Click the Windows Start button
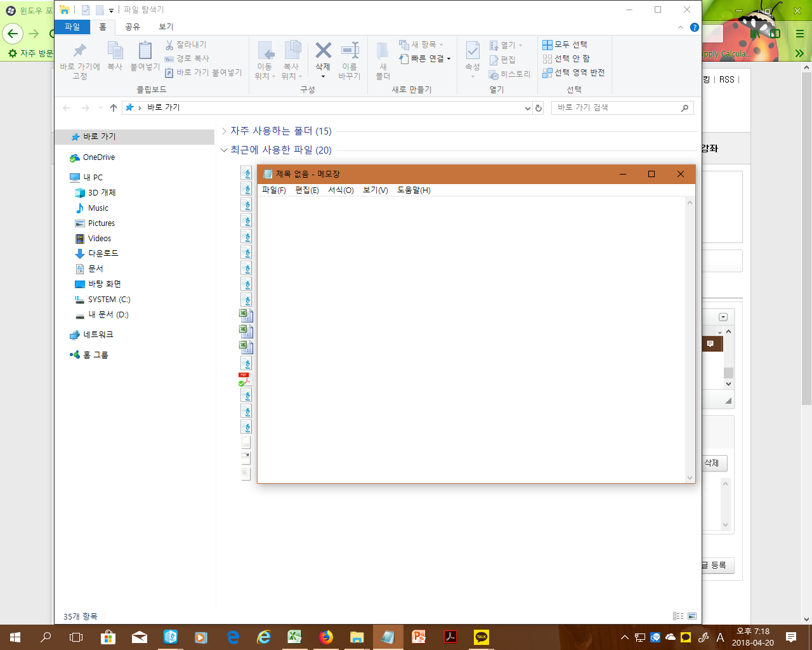812x650 pixels. (x=15, y=637)
